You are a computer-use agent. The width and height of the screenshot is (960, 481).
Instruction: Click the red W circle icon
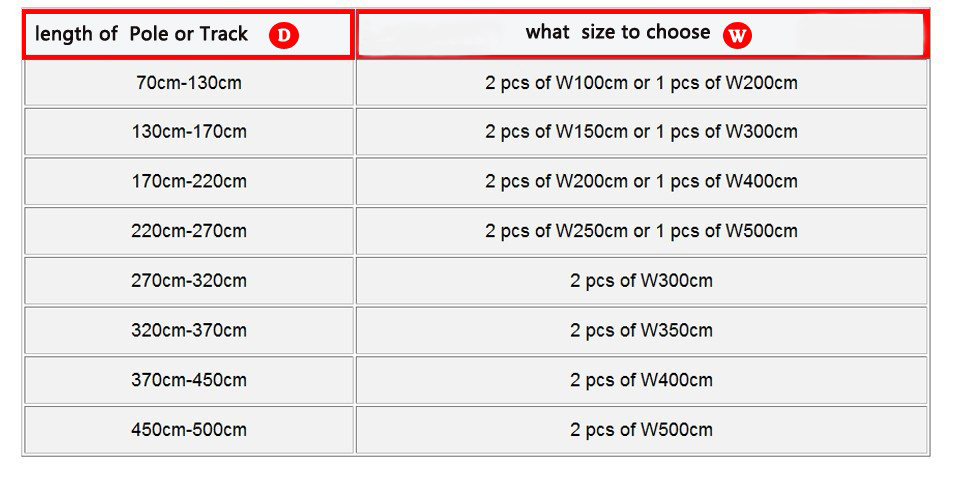click(737, 35)
